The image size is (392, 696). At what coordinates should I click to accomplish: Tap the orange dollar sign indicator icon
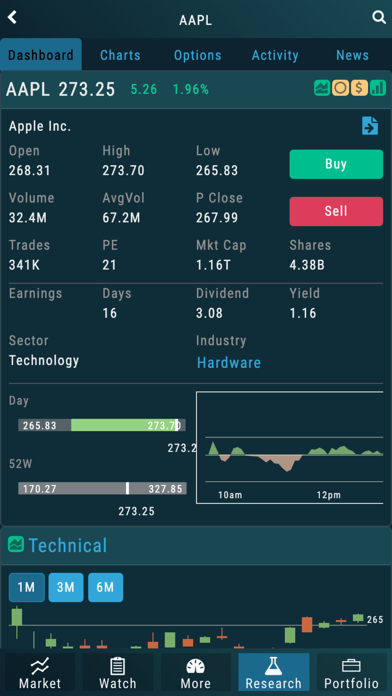(359, 88)
